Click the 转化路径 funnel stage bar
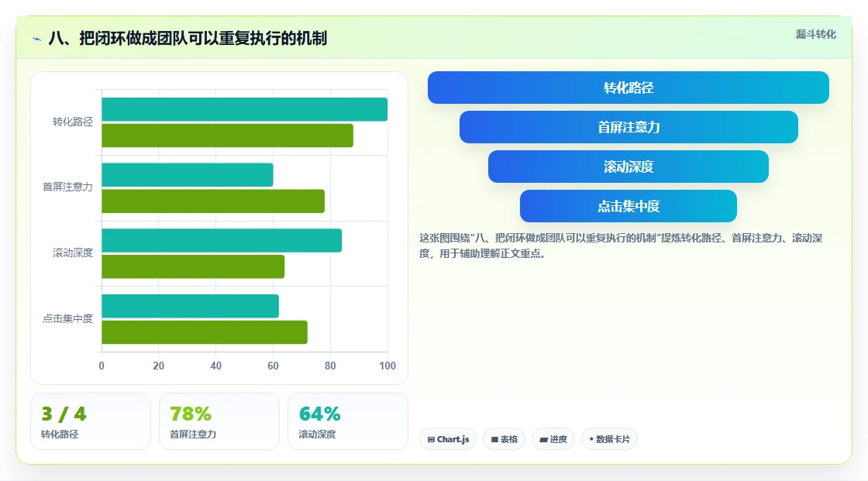Viewport: 868px width, 481px height. coord(629,88)
